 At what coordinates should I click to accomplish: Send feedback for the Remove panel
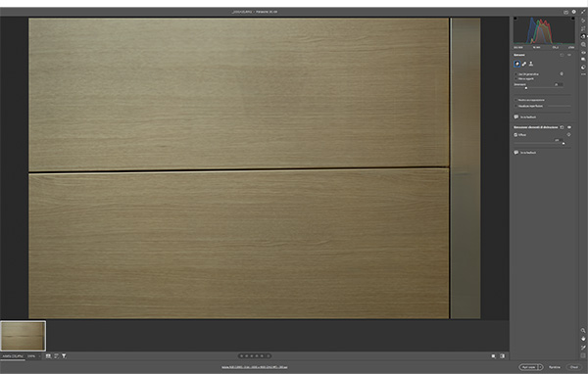pos(524,117)
